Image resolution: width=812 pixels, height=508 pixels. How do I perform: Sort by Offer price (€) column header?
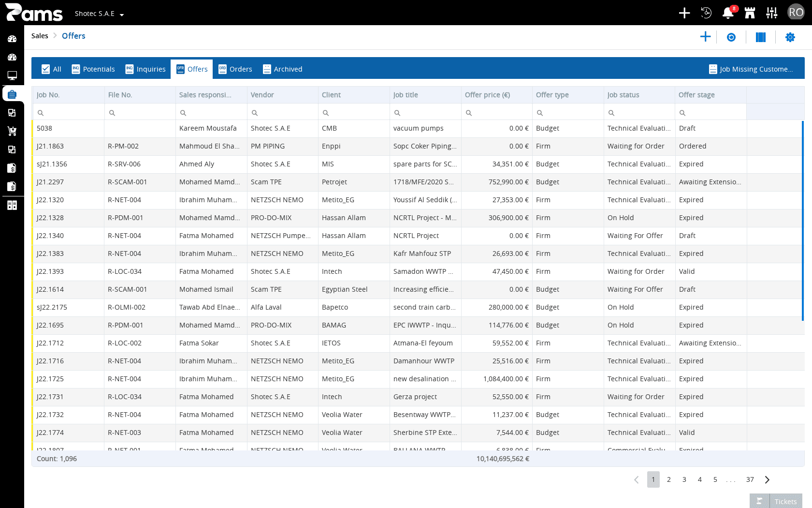(x=496, y=95)
